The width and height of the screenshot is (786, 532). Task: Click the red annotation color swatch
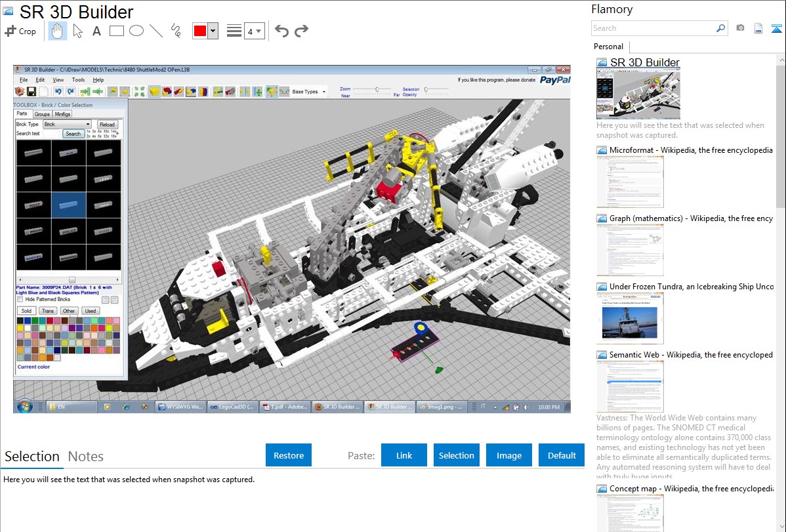[x=200, y=31]
